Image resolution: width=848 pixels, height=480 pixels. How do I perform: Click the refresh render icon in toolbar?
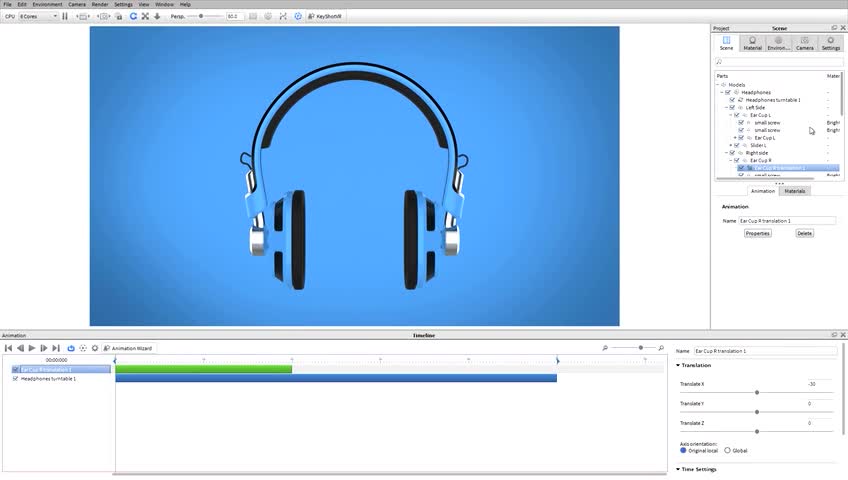[133, 16]
